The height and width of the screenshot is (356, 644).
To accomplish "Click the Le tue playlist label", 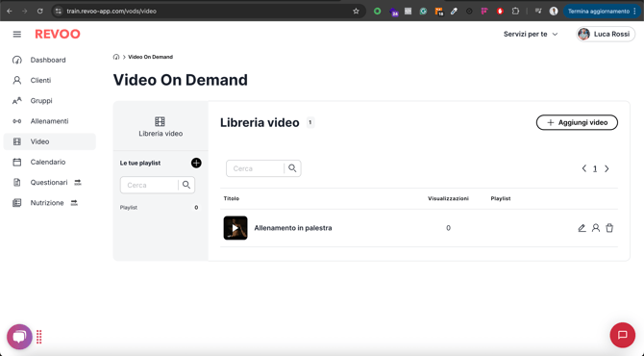I will coord(140,164).
